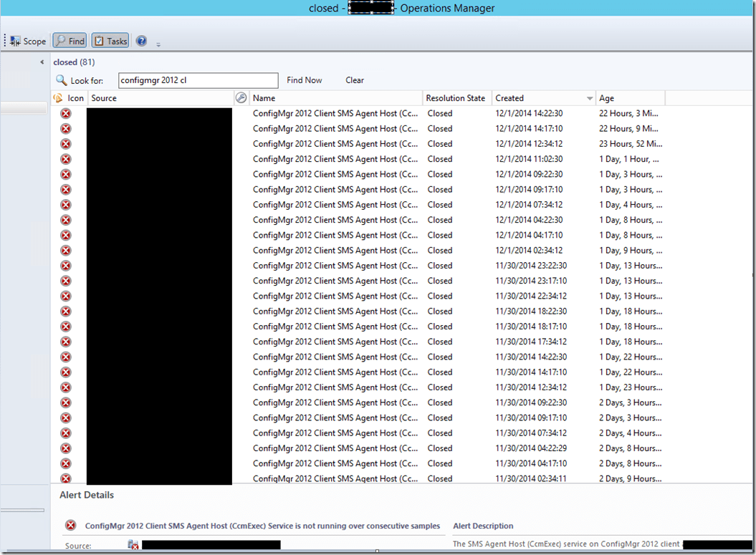Toggle the Find toolbar button
The image size is (756, 555).
coord(70,42)
